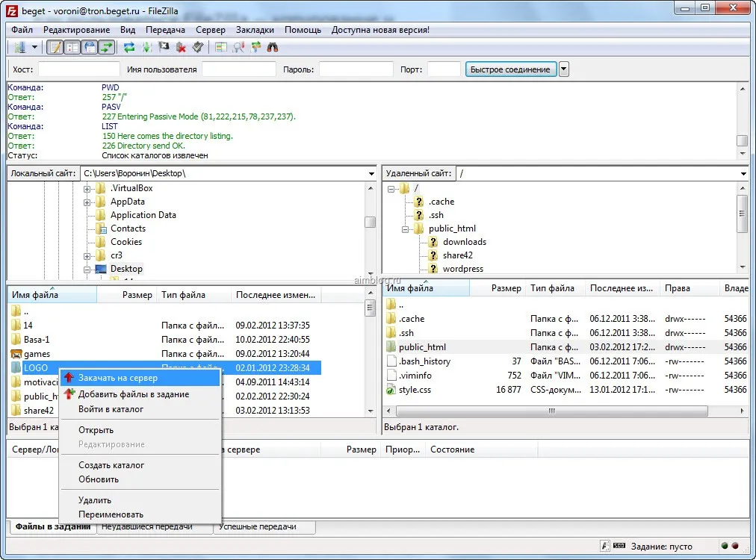Click remote list horizontal scrollbar
756x560 pixels.
[551, 411]
